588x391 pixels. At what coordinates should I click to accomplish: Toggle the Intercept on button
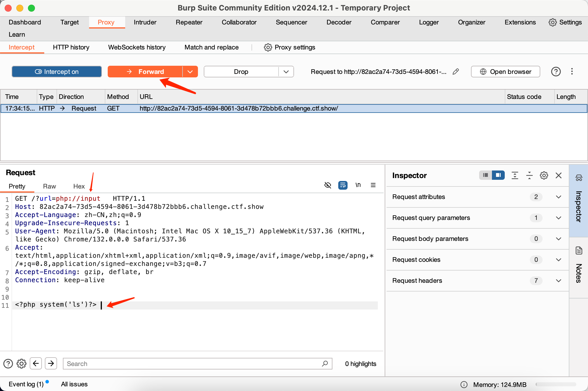[x=57, y=72]
